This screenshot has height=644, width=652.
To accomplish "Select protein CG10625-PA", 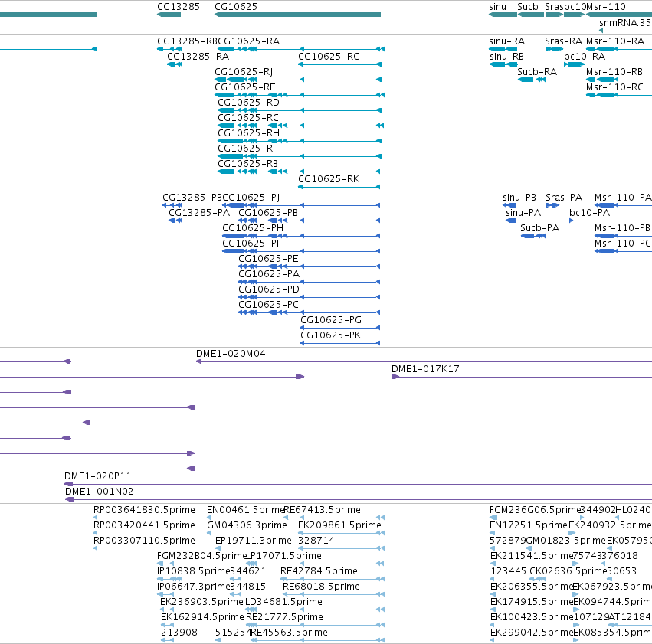I will [269, 274].
